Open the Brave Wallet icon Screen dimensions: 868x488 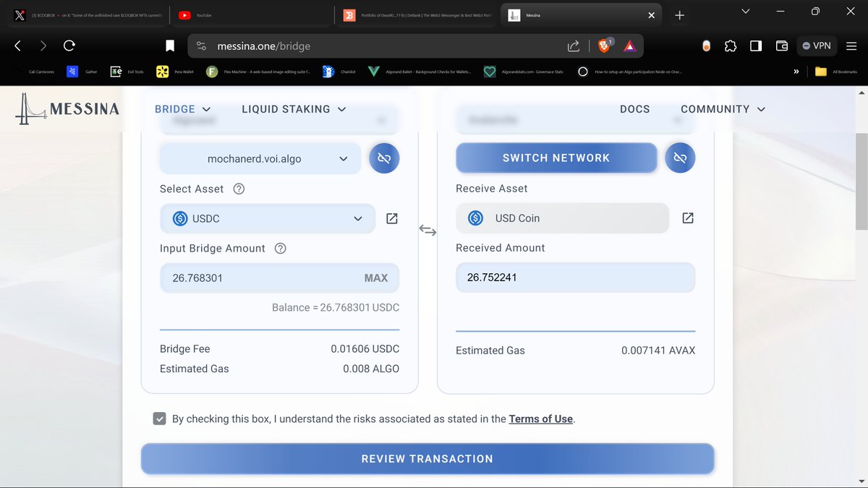(782, 46)
